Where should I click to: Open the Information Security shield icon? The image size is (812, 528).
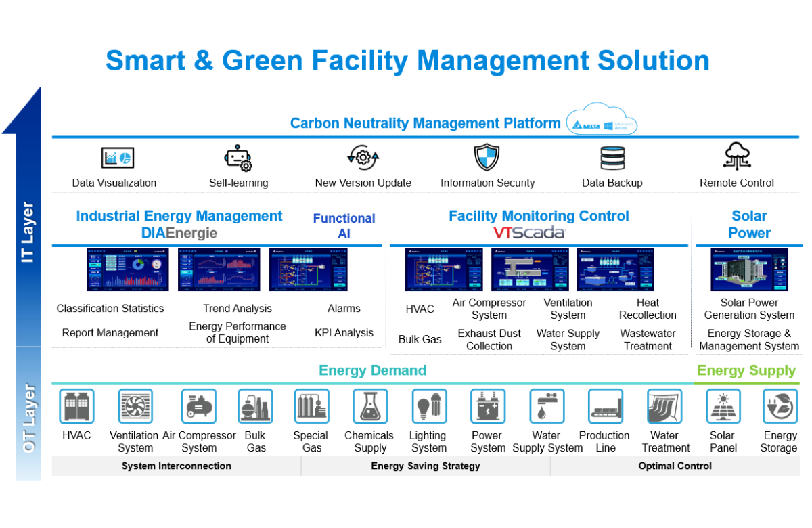point(487,158)
